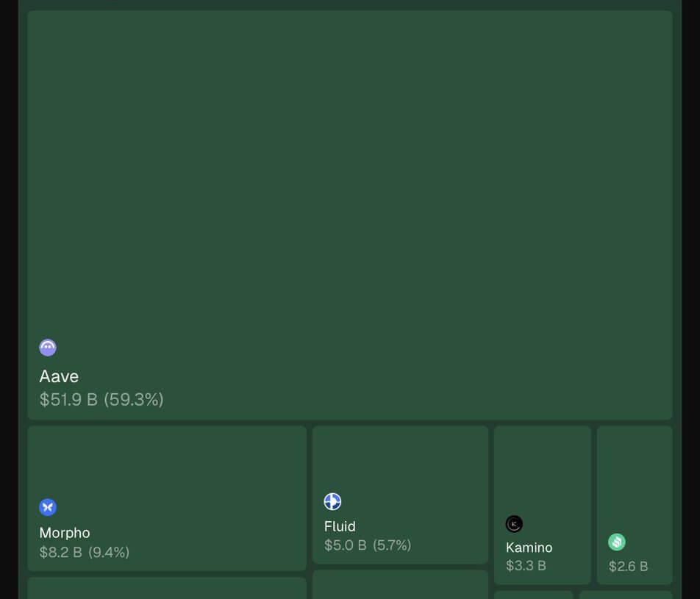
Task: Click the $2.6 B value text
Action: point(628,567)
